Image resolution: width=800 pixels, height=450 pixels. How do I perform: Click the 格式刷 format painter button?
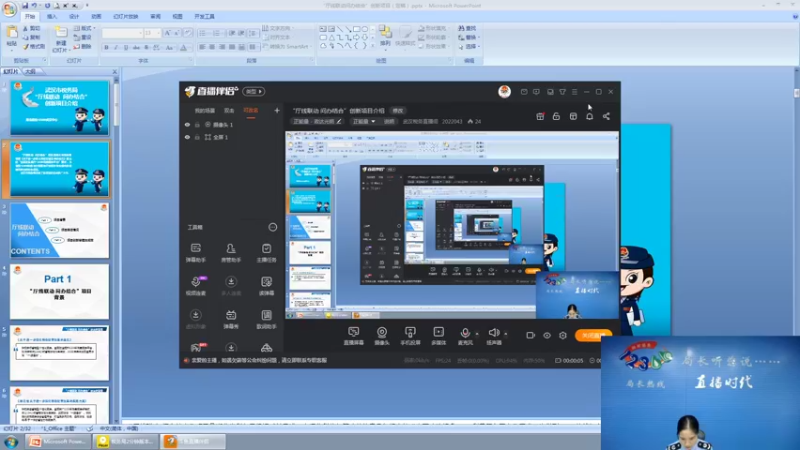34,46
